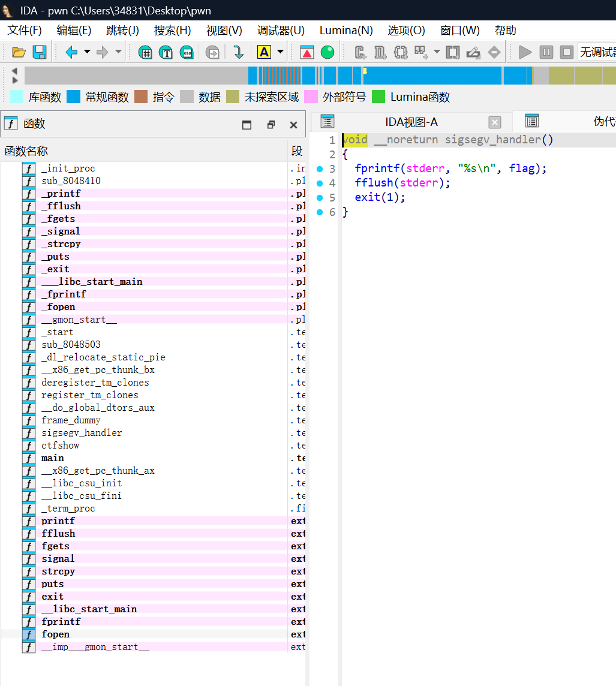The height and width of the screenshot is (686, 616).
Task: Click the binary search '010' icon
Action: coord(187,53)
